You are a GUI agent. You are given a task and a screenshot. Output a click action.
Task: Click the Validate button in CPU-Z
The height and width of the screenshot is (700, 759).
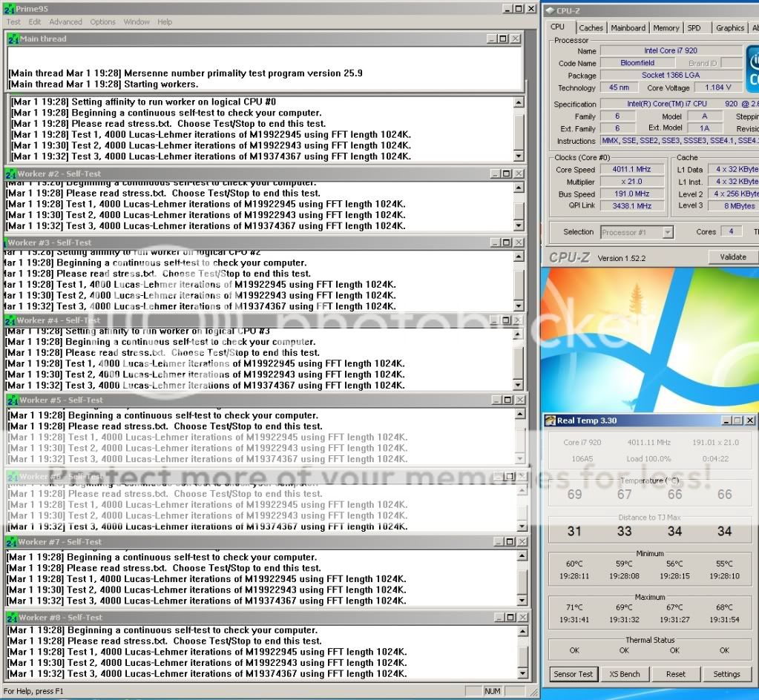click(x=733, y=257)
